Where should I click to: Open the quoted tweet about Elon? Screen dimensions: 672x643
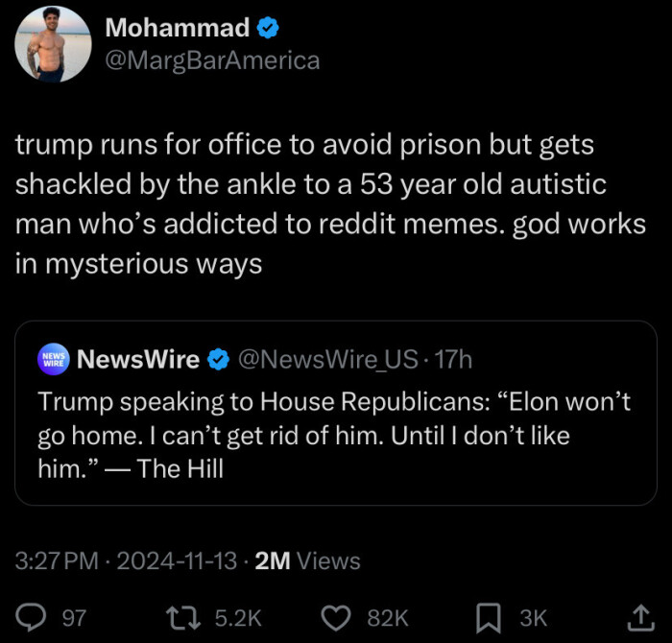(335, 435)
